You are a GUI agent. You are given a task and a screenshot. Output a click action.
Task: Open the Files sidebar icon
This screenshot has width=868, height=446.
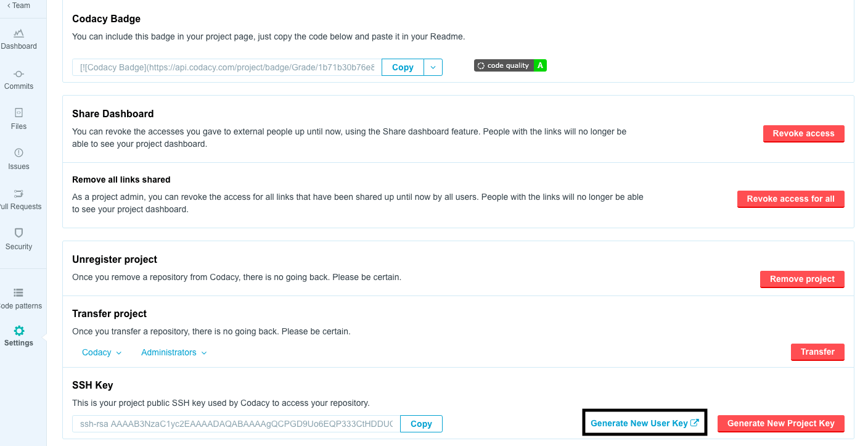coord(18,113)
